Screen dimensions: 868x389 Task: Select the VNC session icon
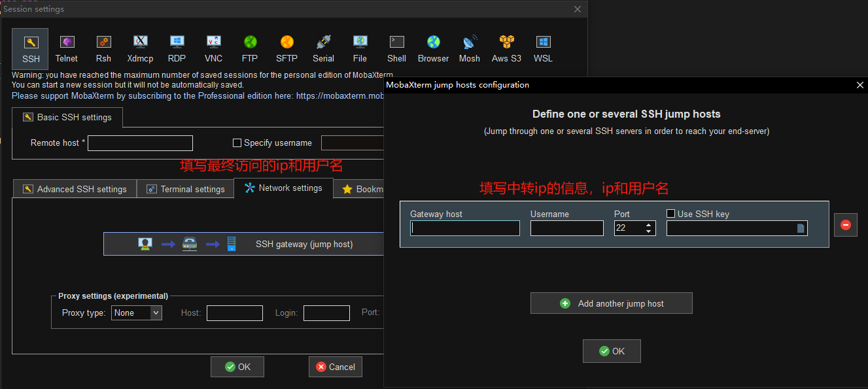click(213, 49)
